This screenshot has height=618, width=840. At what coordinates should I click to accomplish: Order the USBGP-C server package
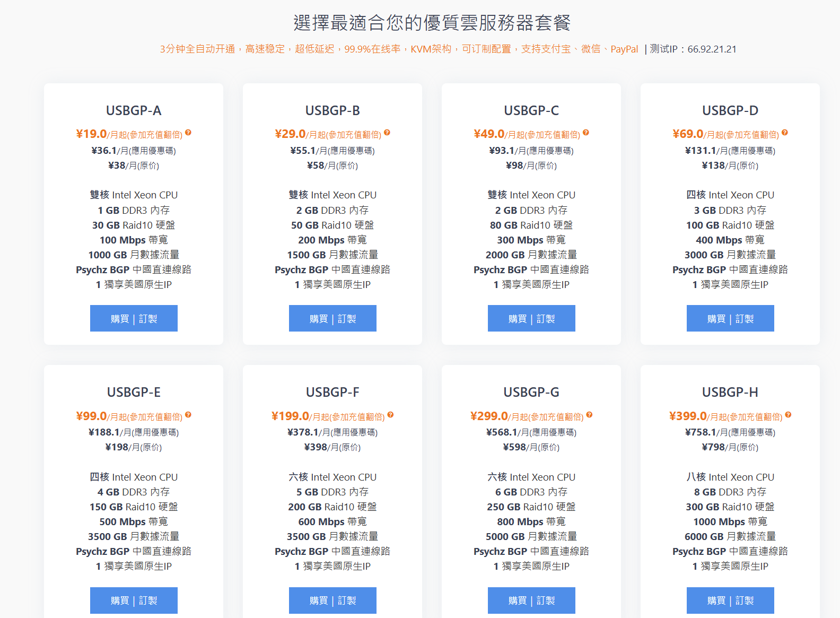[531, 318]
